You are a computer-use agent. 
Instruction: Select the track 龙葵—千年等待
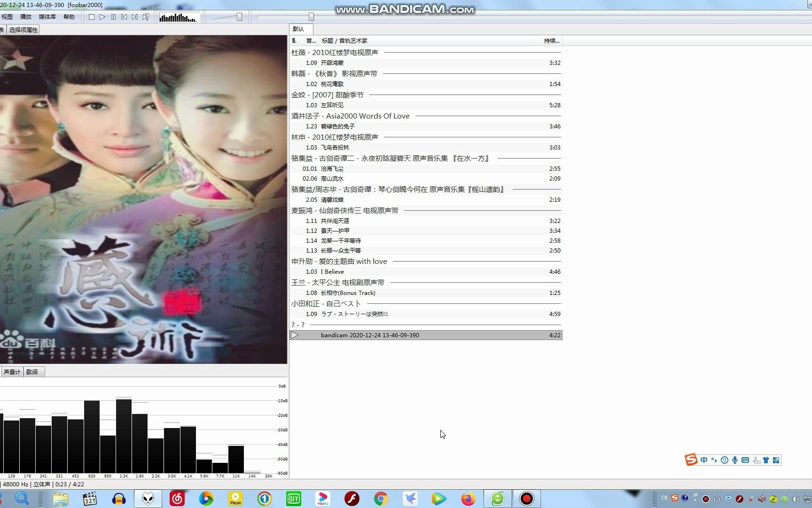[426, 240]
